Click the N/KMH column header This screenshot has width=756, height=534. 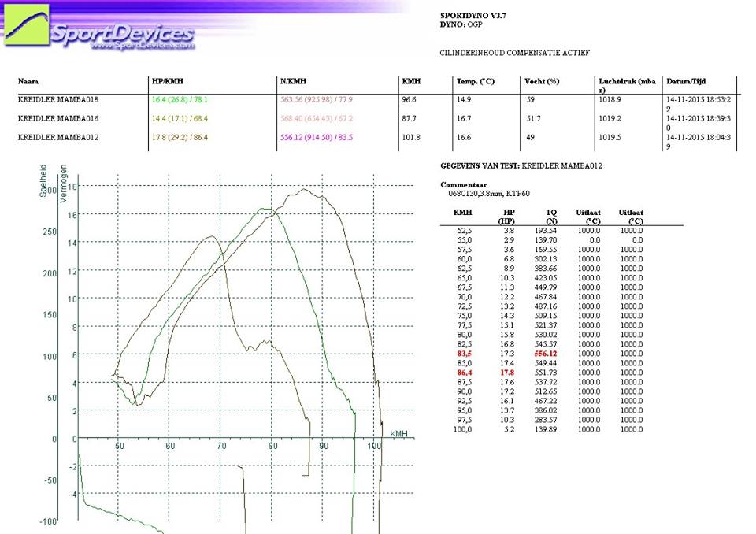295,81
